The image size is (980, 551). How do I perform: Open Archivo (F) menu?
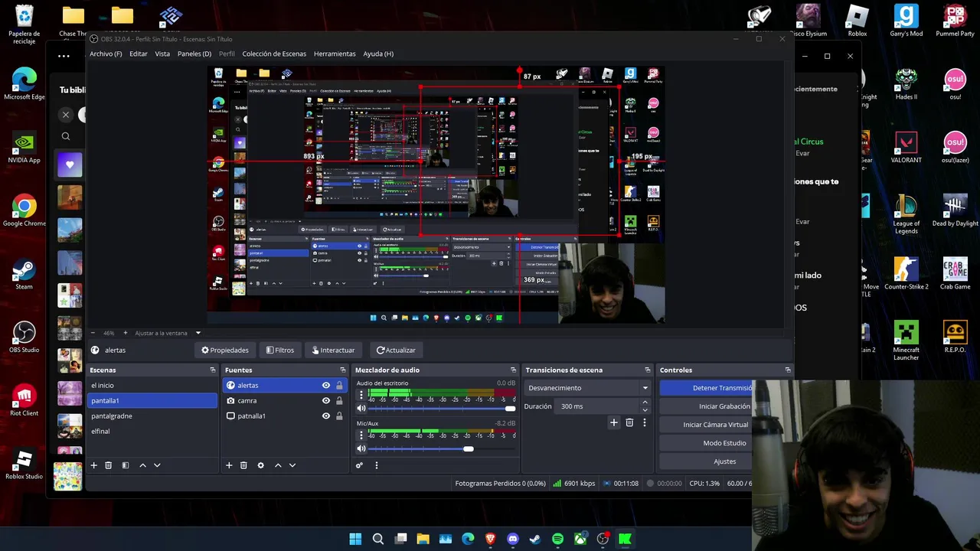pyautogui.click(x=106, y=54)
